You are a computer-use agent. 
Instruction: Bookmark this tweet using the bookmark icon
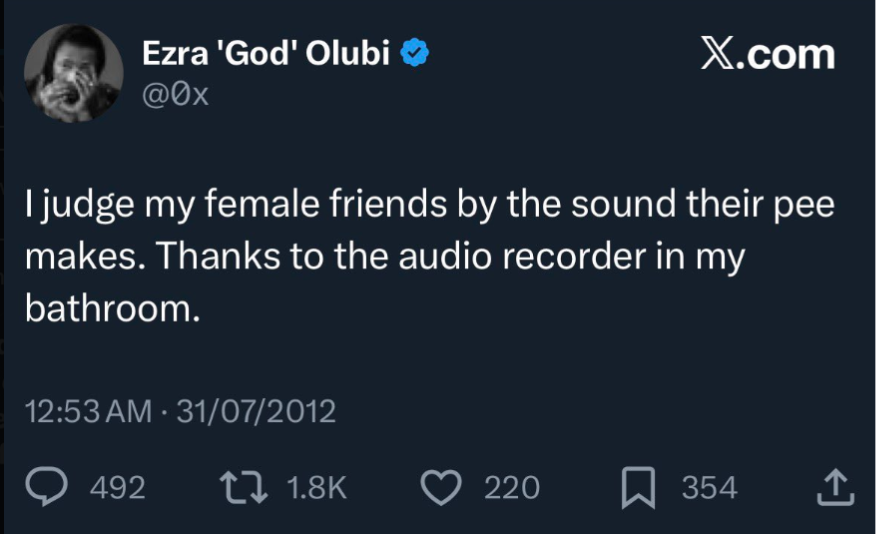(x=640, y=487)
